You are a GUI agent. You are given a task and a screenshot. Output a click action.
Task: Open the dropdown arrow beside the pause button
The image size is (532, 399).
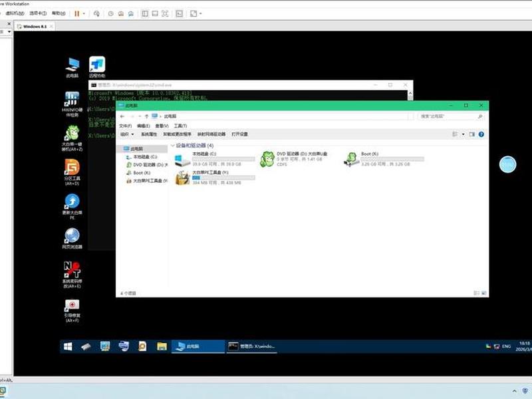click(x=84, y=13)
